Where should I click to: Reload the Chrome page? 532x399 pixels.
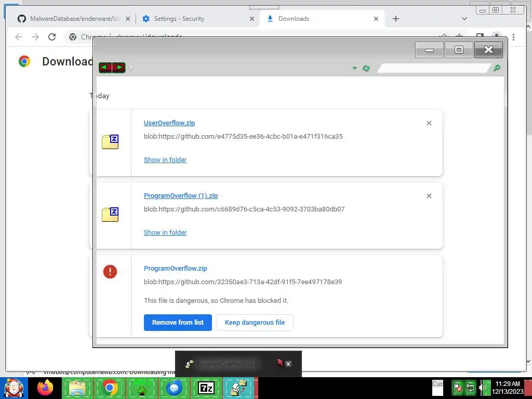click(52, 37)
